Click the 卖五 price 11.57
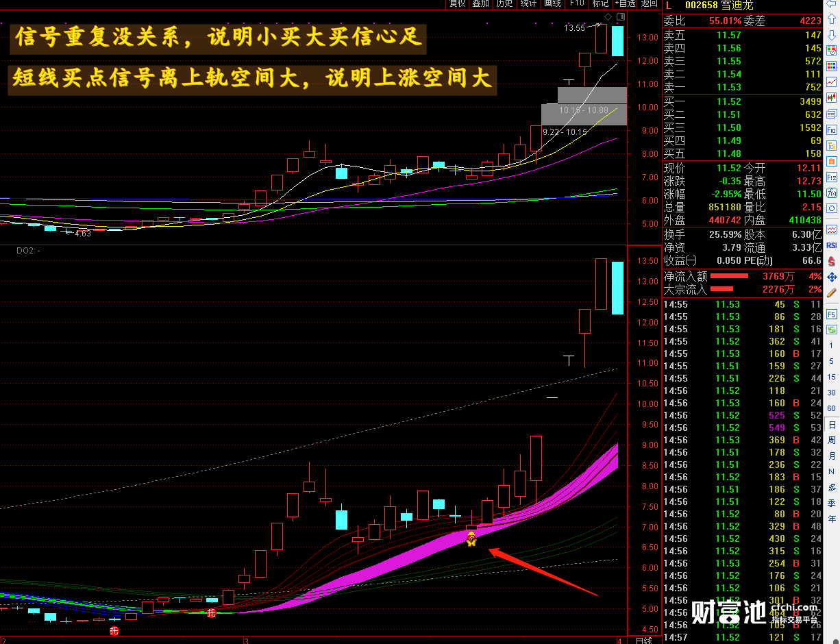This screenshot has width=840, height=644. (x=729, y=35)
